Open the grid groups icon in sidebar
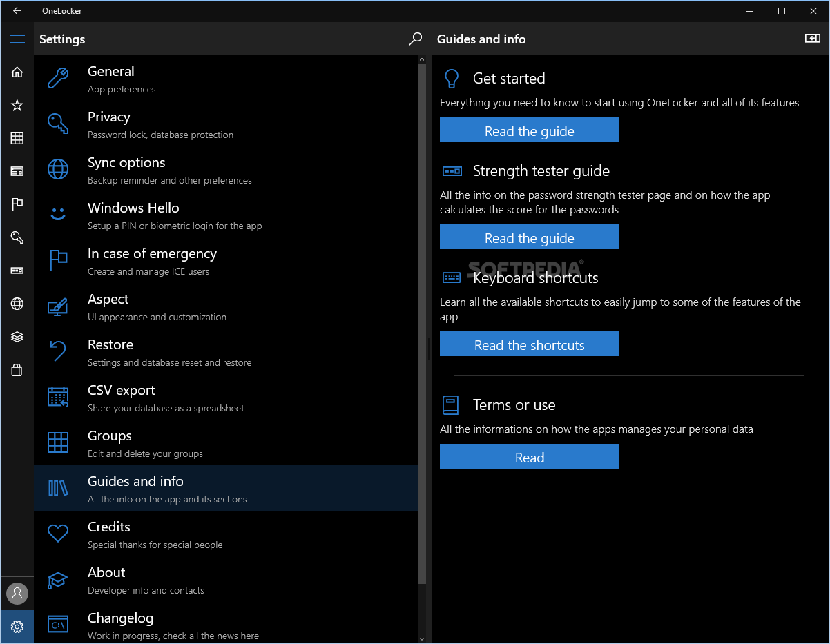This screenshot has width=830, height=644. (x=17, y=138)
